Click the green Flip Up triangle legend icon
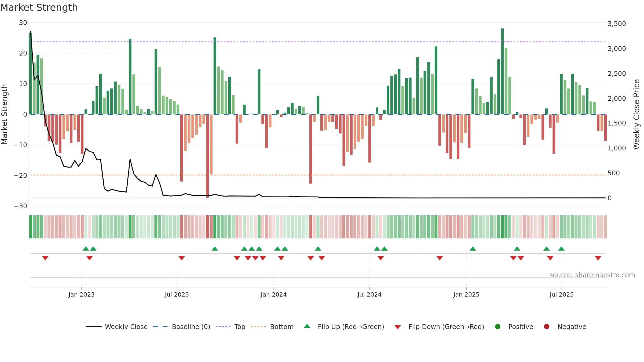Image resolution: width=644 pixels, height=362 pixels. pyautogui.click(x=307, y=326)
